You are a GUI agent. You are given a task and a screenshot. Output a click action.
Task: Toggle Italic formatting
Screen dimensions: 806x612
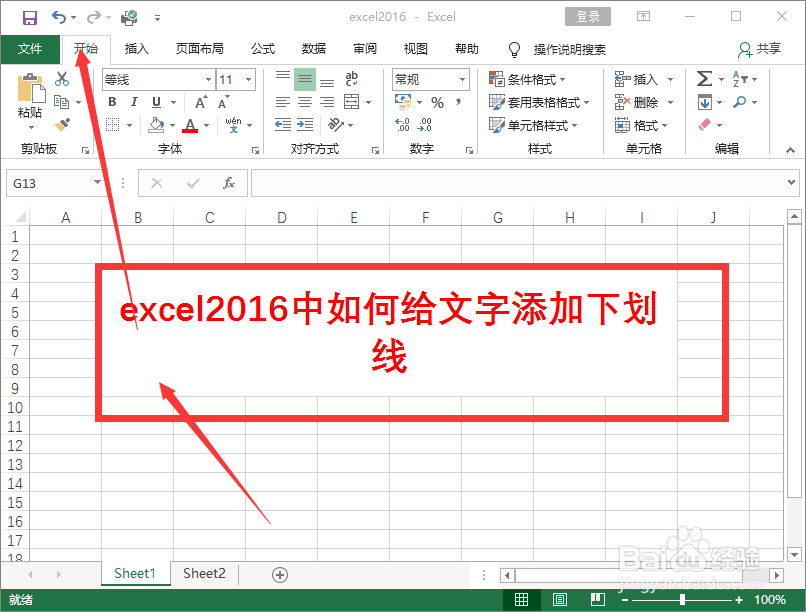(x=134, y=102)
